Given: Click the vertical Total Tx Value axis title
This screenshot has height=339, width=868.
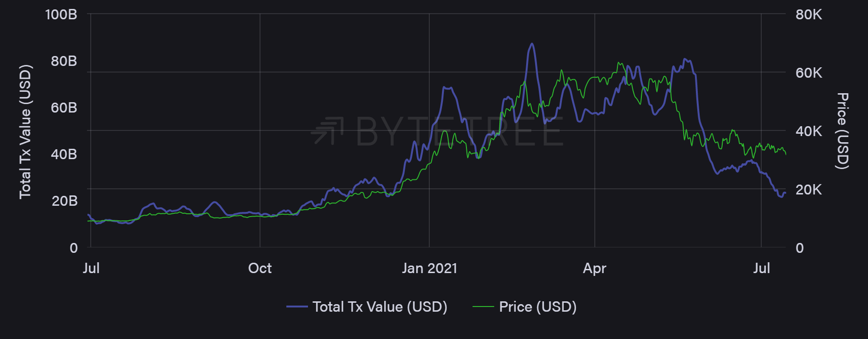Looking at the screenshot, I should 25,132.
